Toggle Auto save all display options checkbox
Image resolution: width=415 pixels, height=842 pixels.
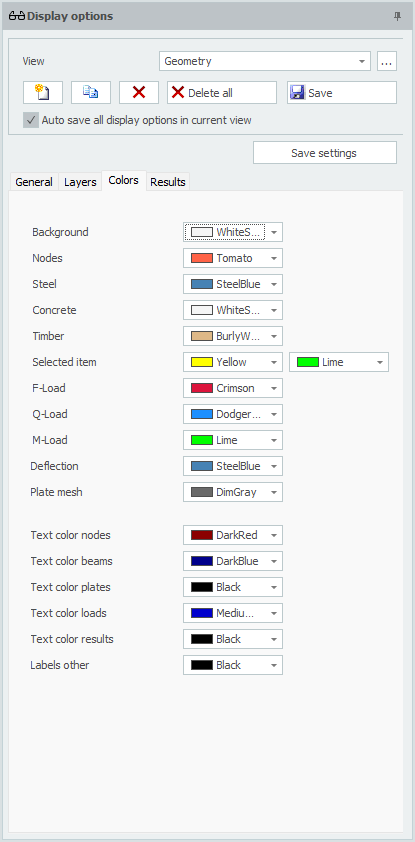[x=31, y=120]
